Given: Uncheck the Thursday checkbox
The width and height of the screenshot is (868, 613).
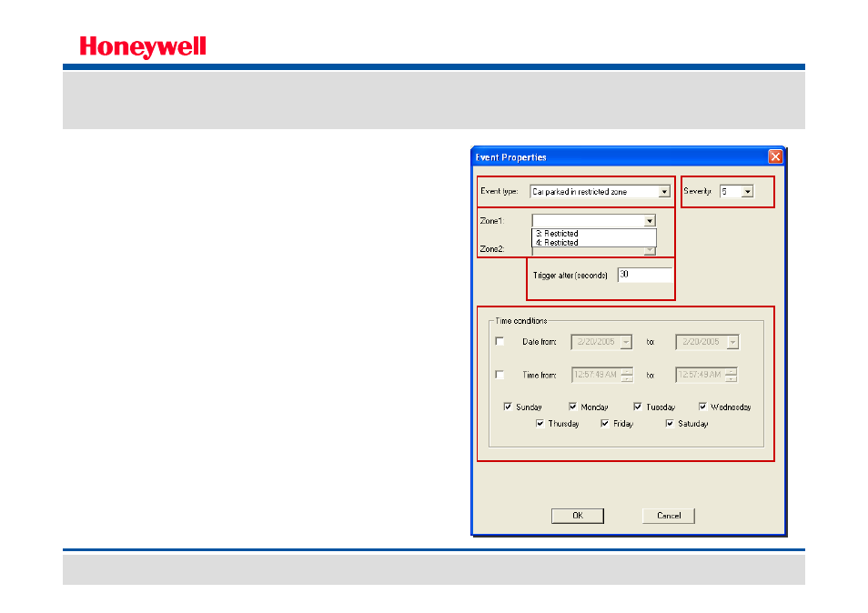Looking at the screenshot, I should [x=540, y=423].
